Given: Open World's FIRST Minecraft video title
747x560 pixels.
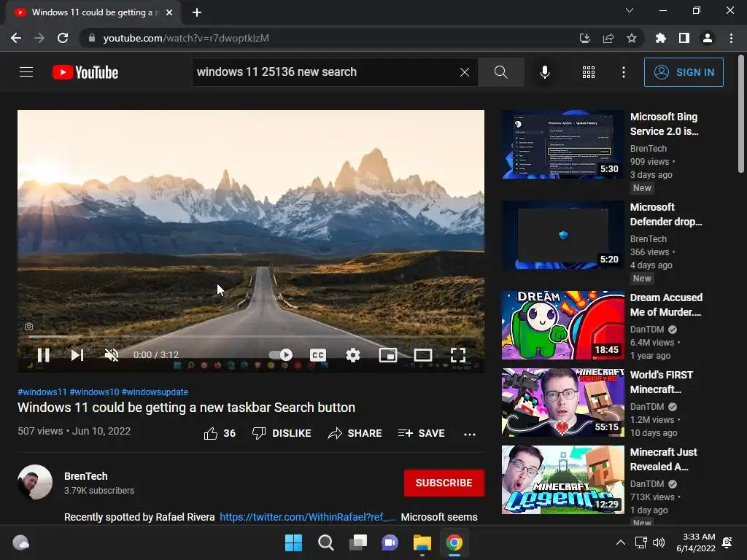Looking at the screenshot, I should tap(661, 382).
